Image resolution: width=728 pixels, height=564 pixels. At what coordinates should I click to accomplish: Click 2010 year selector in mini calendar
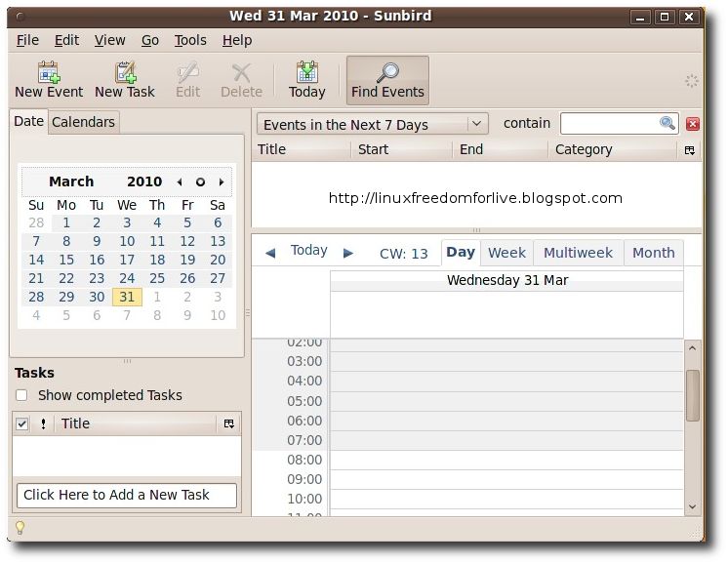click(x=144, y=181)
